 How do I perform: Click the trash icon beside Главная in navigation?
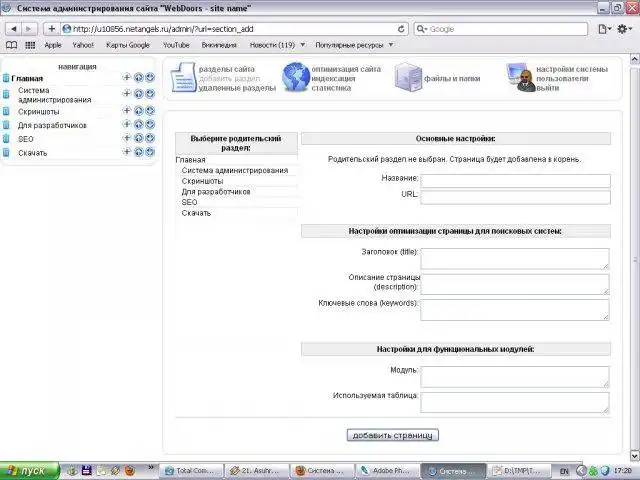click(x=6, y=78)
